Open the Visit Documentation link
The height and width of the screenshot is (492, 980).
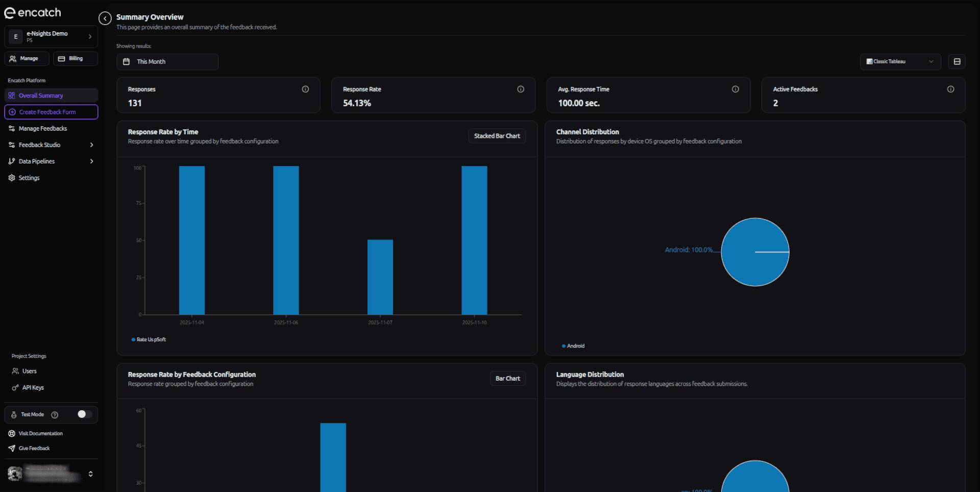pyautogui.click(x=40, y=433)
